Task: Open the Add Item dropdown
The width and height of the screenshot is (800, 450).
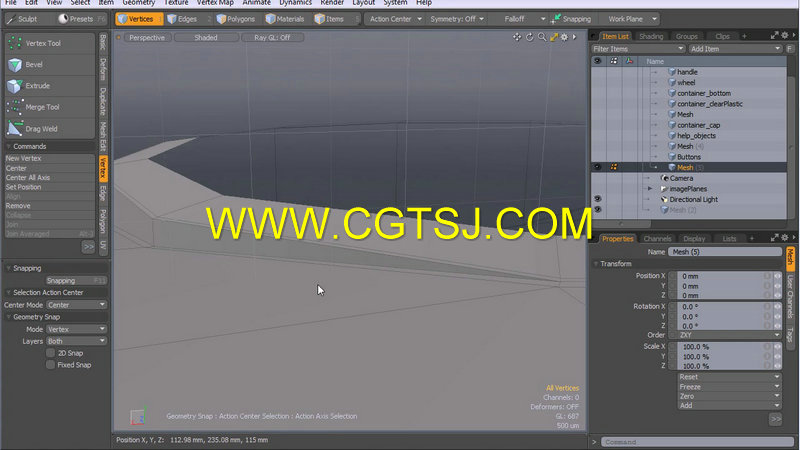Action: 735,48
